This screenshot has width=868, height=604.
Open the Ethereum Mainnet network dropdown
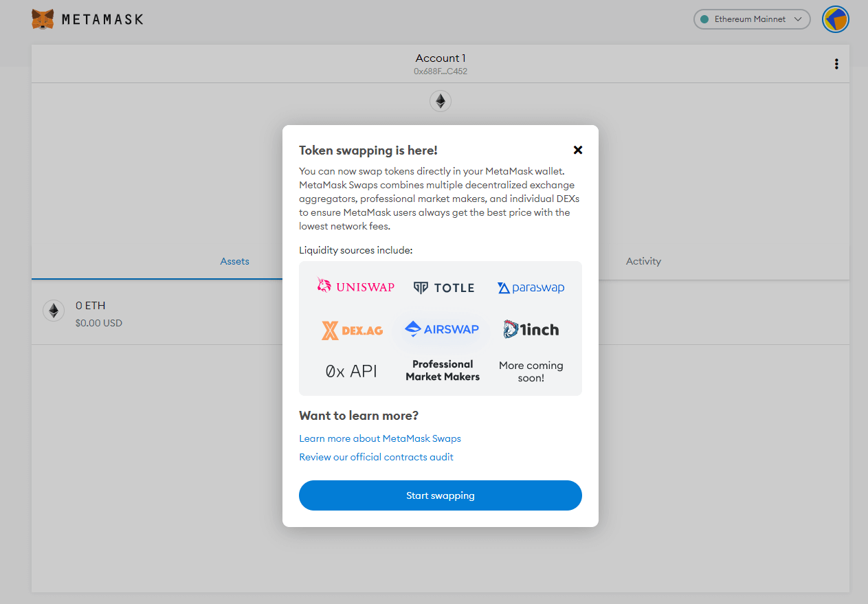tap(752, 19)
